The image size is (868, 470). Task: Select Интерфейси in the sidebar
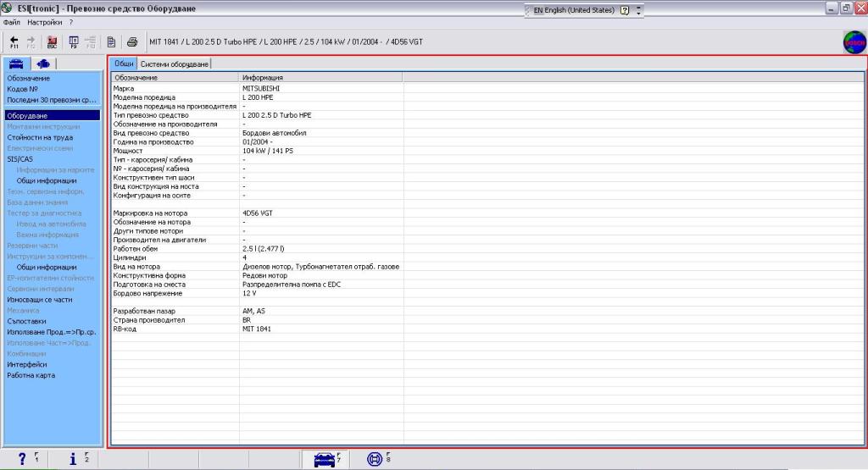click(26, 364)
